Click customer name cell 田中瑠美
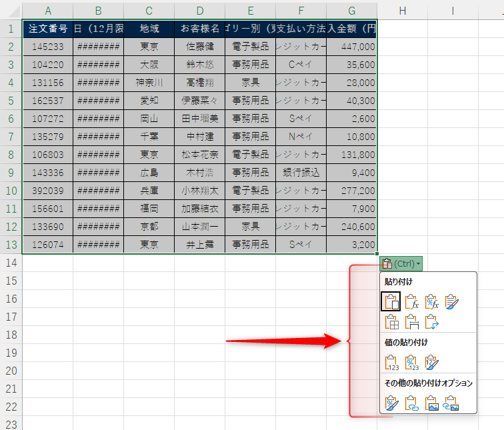The height and width of the screenshot is (430, 504). tap(199, 119)
